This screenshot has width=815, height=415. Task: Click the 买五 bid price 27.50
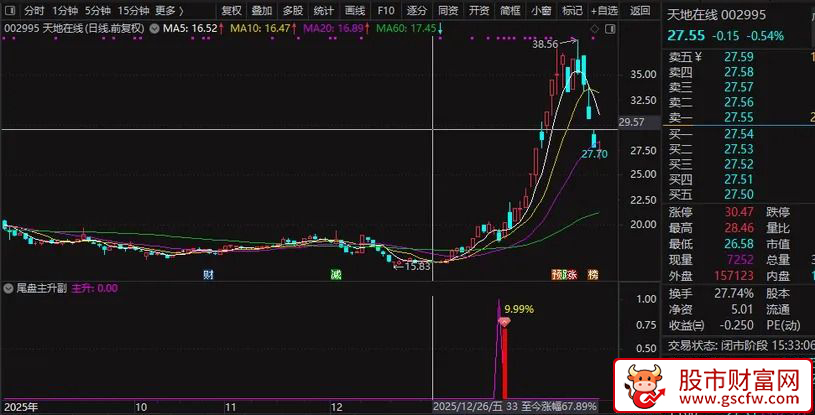click(x=739, y=194)
